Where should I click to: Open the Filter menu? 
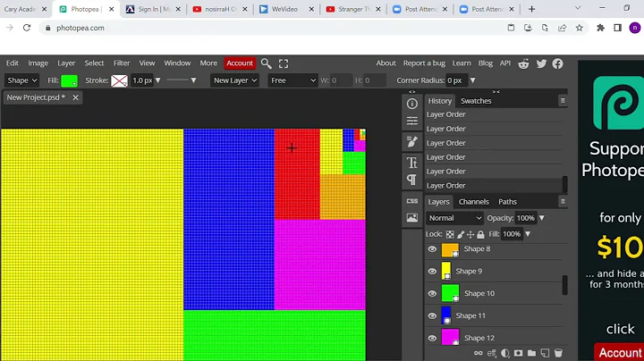122,63
